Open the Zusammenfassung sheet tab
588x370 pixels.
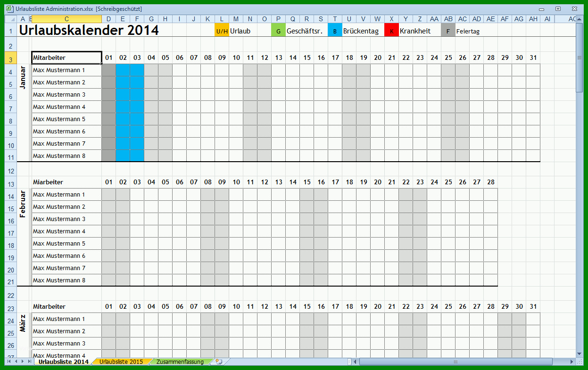(180, 362)
